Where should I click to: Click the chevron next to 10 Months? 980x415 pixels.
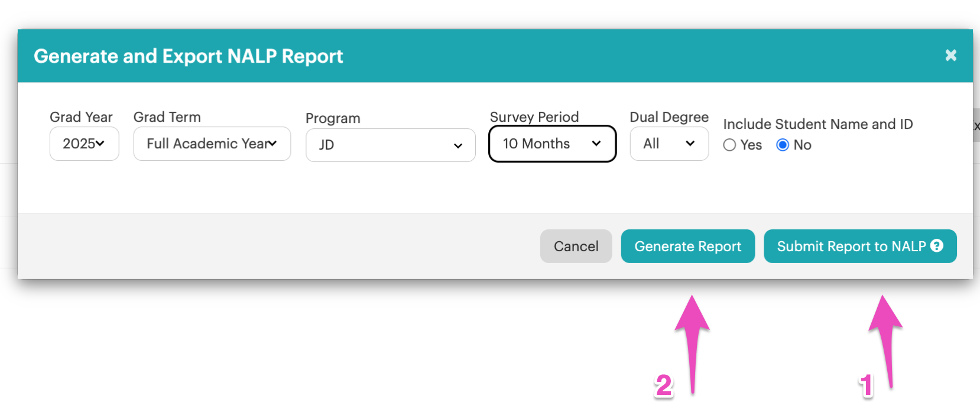click(596, 143)
